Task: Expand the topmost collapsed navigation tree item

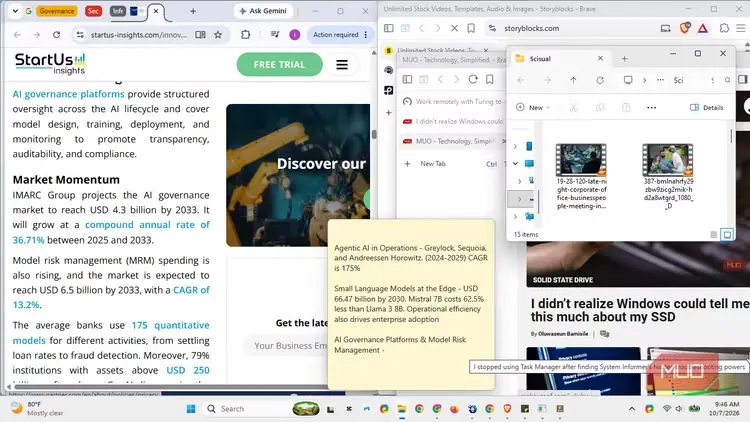Action: (515, 146)
